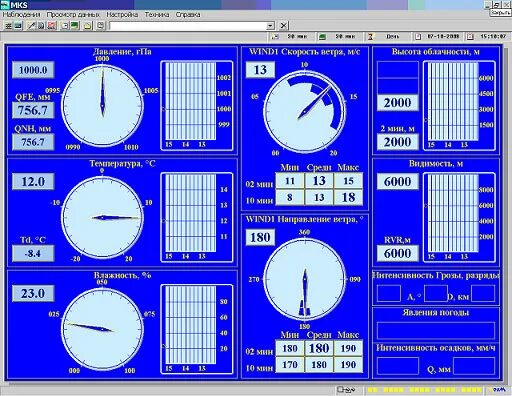Viewport: 512px width, 396px height.
Task: Click the blue monitor toolbar icon
Action: [18, 25]
